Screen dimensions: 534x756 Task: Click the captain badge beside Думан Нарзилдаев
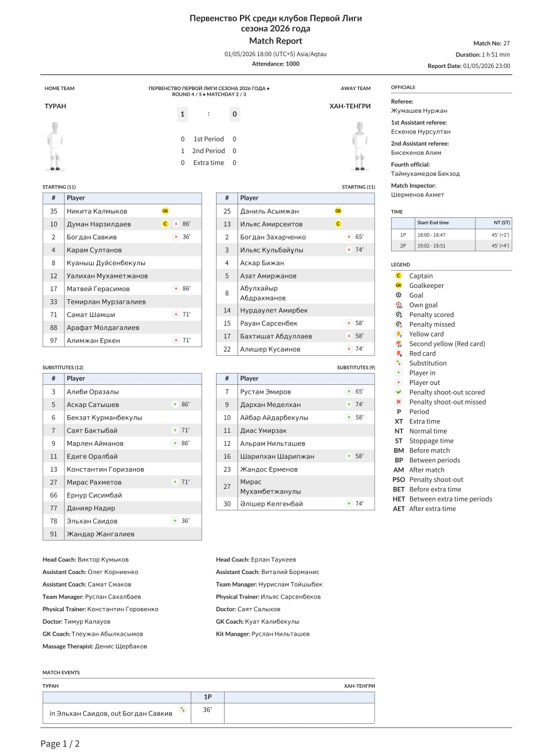166,224
